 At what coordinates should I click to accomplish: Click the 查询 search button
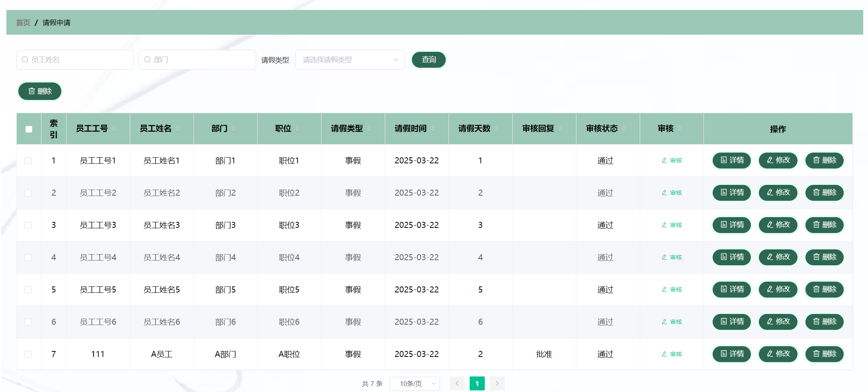point(429,59)
